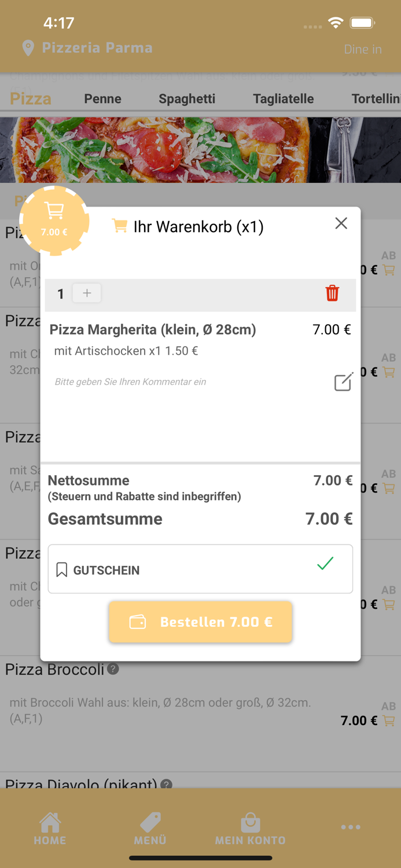Click the location pin beside Pizzeria Parma
This screenshot has width=401, height=868.
point(27,49)
